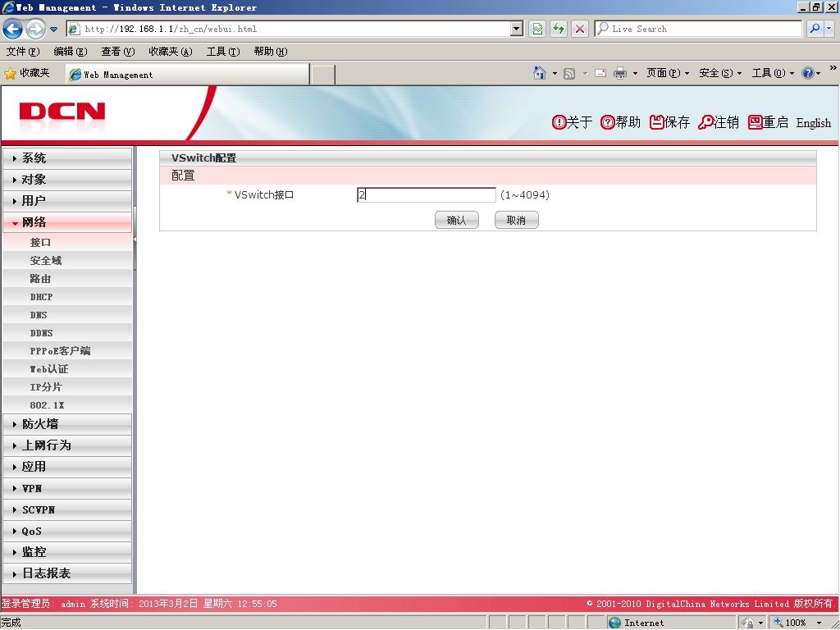Click the IE back navigation arrow
840x630 pixels.
click(13, 29)
